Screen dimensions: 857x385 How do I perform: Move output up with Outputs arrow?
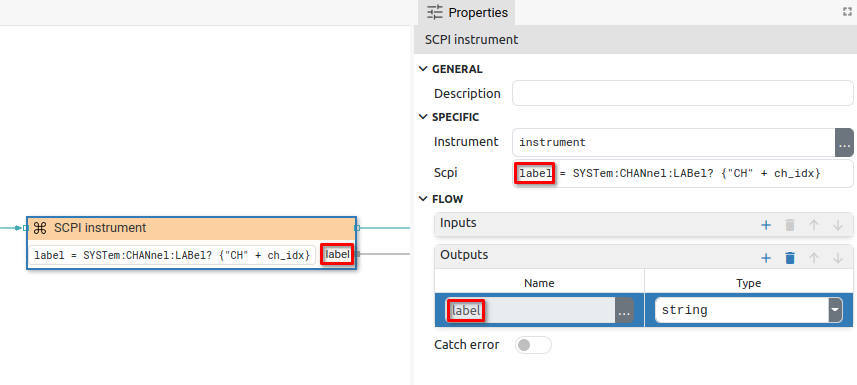coord(814,258)
